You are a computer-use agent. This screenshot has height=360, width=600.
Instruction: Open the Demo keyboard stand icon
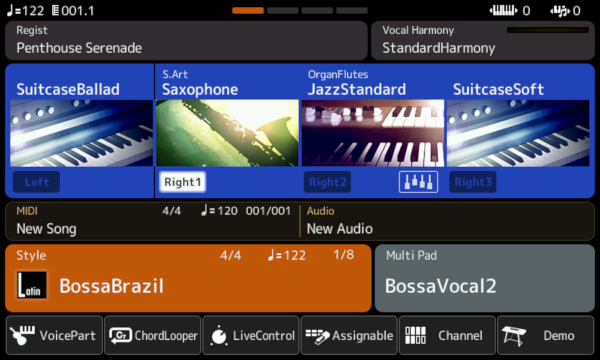514,336
